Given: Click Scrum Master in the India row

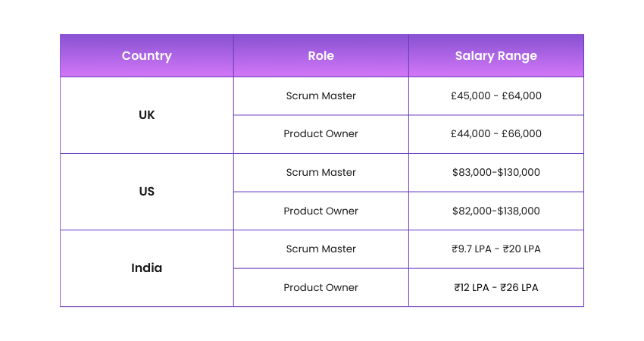Looking at the screenshot, I should [x=320, y=249].
